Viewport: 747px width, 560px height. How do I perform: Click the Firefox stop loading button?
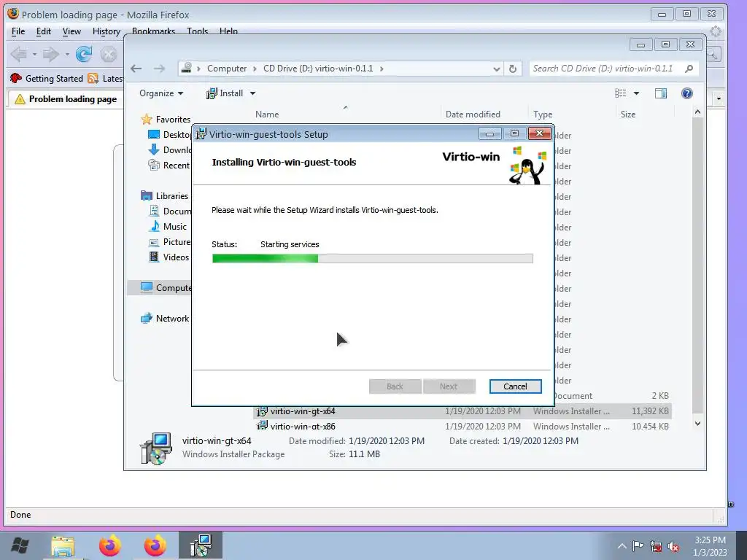click(x=109, y=54)
